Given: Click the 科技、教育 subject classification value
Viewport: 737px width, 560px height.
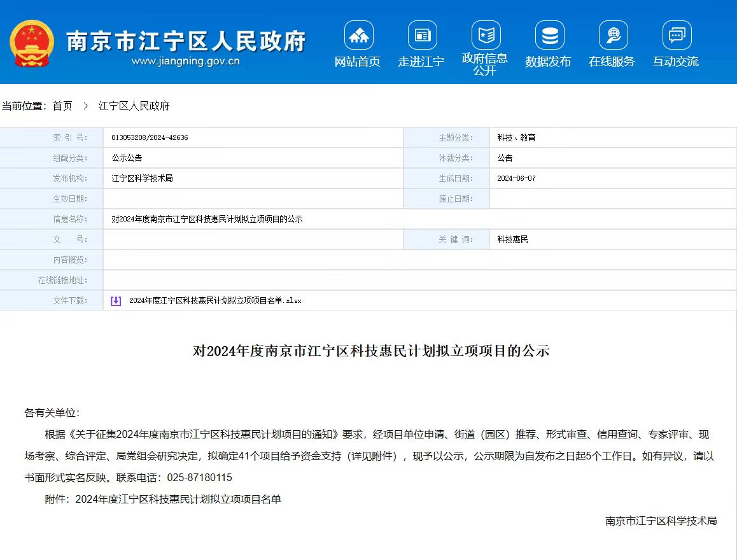Looking at the screenshot, I should coord(516,137).
